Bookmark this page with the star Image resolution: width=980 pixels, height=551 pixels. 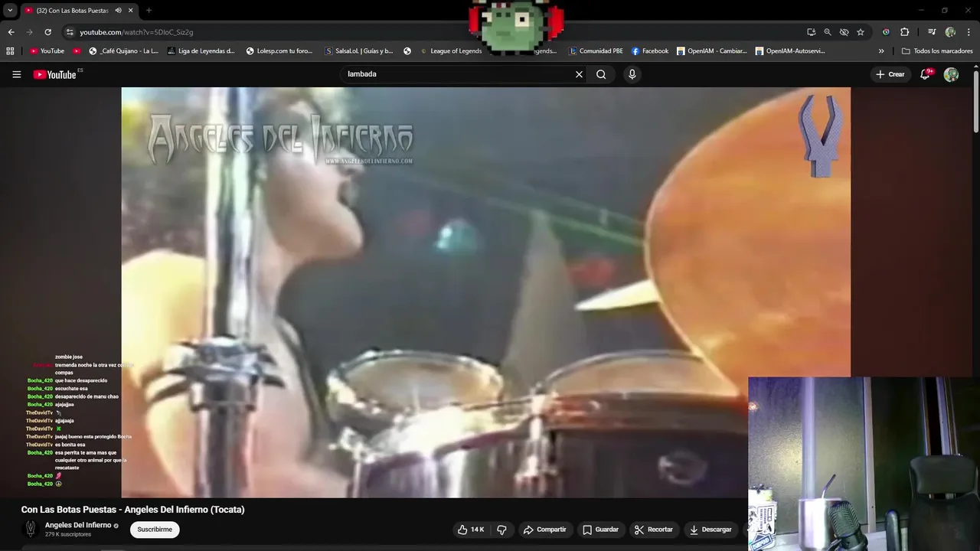[861, 32]
